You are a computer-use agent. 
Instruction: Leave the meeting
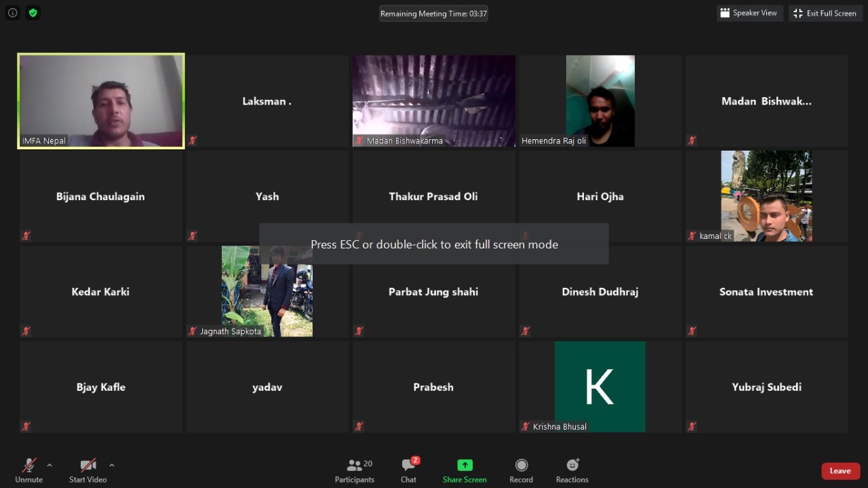coord(840,471)
